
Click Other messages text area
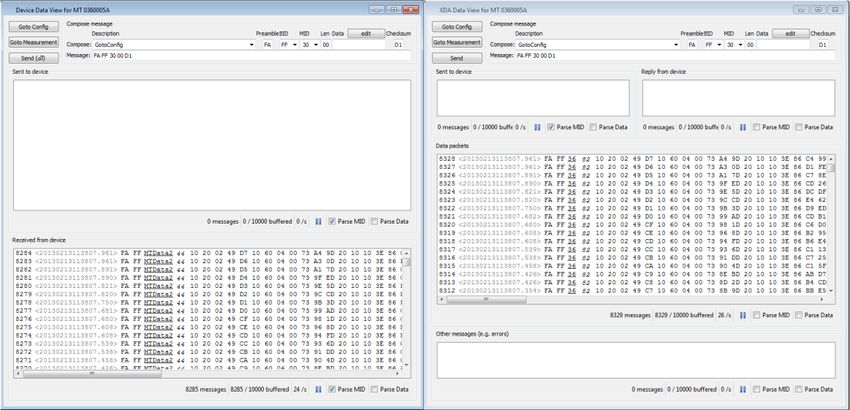(x=636, y=360)
